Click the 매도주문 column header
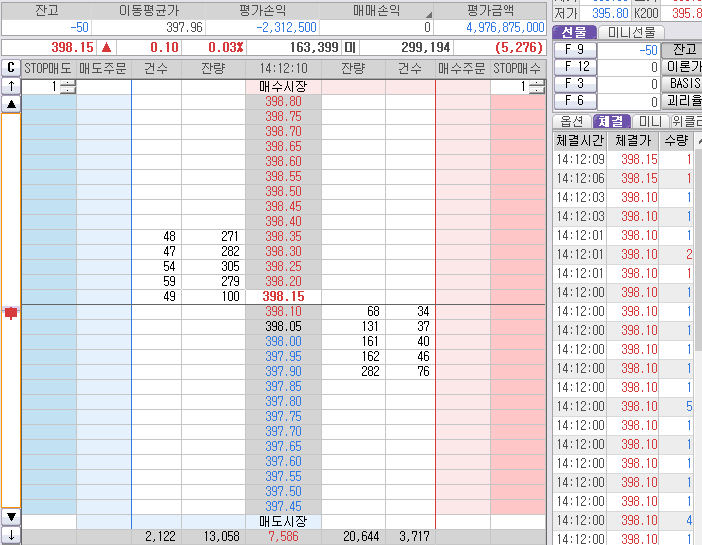The height and width of the screenshot is (545, 702). point(104,68)
